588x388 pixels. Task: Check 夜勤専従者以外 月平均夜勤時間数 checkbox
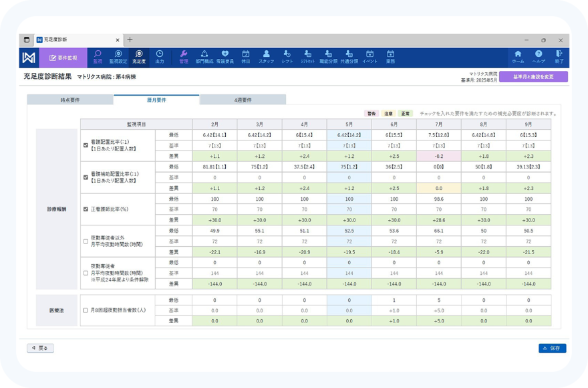[86, 241]
